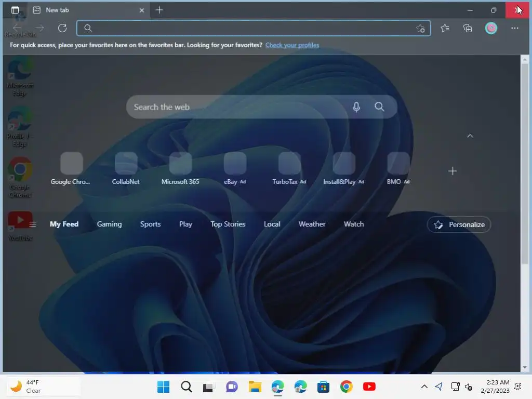Switch to the Sports tab

(150, 224)
